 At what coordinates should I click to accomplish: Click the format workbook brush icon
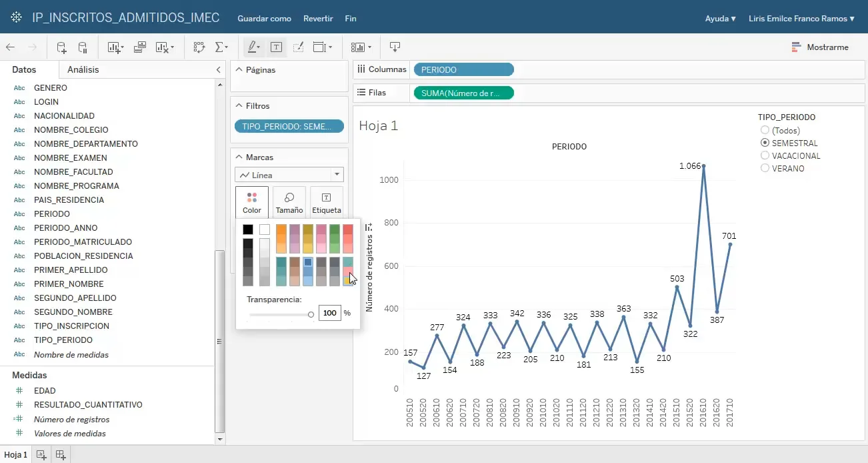298,47
